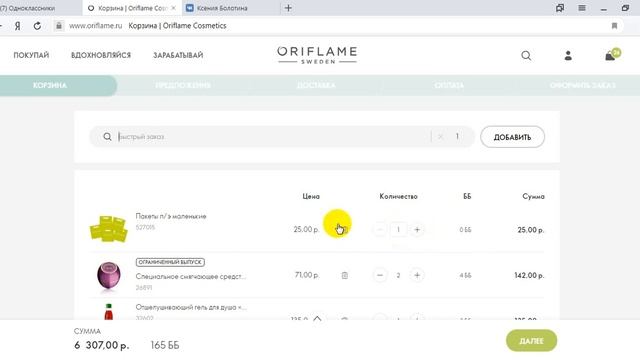This screenshot has width=640, height=360.
Task: Click the quick order quantity field
Action: (x=457, y=136)
